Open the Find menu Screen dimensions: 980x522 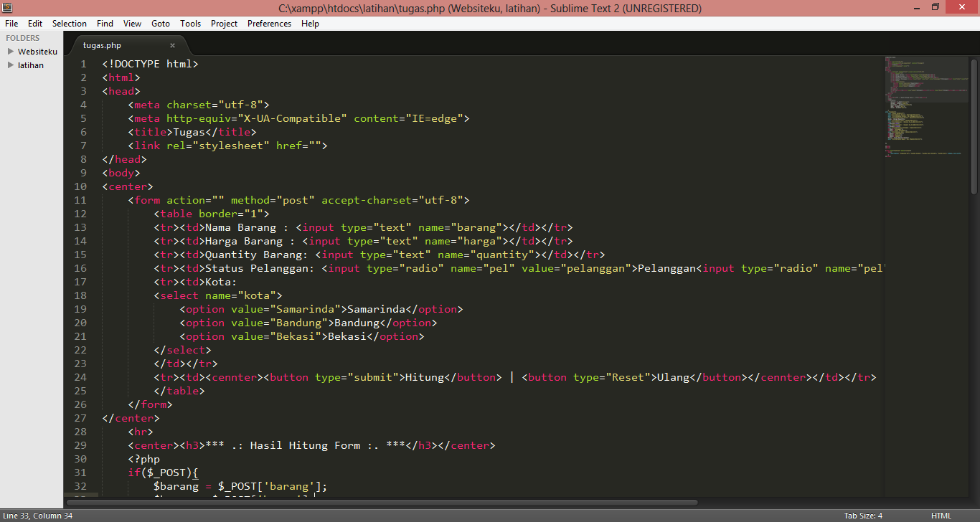105,23
